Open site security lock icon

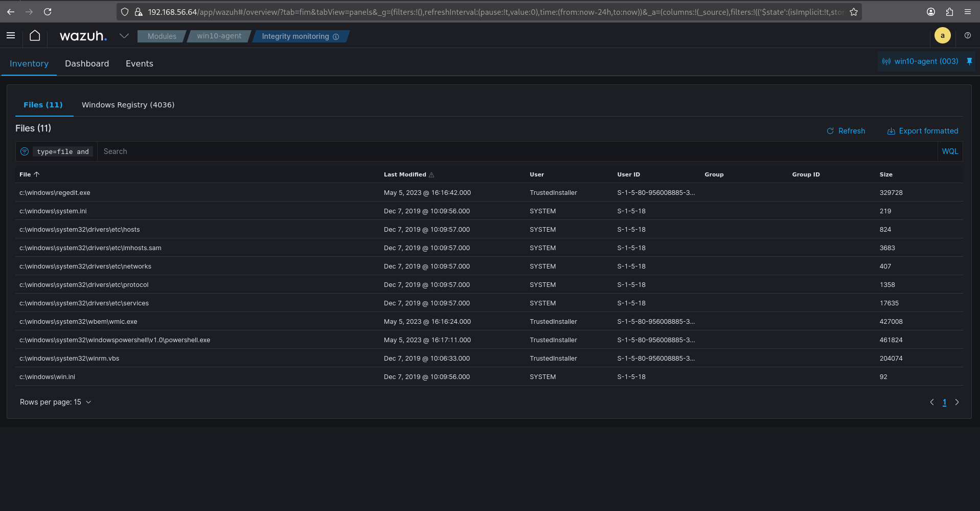(x=139, y=12)
